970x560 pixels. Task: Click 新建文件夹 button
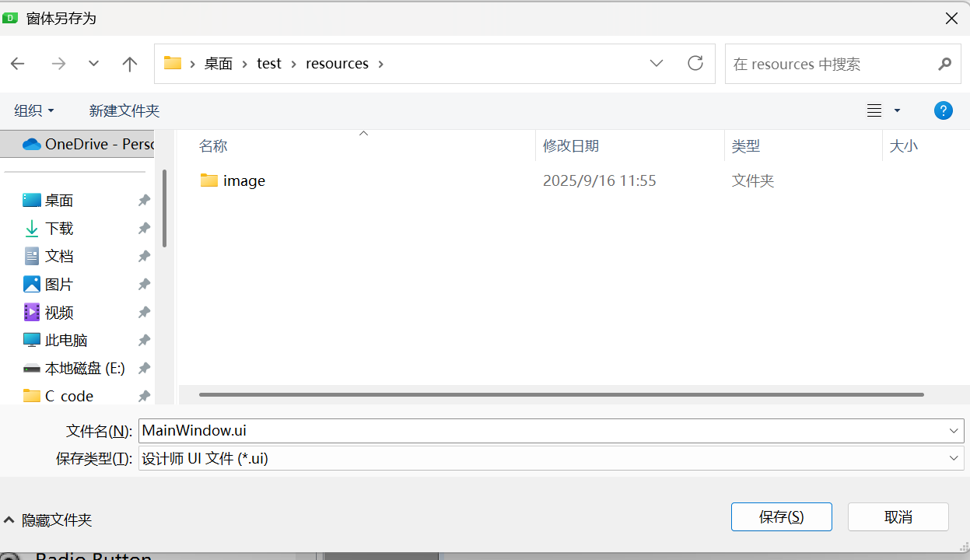pos(124,110)
